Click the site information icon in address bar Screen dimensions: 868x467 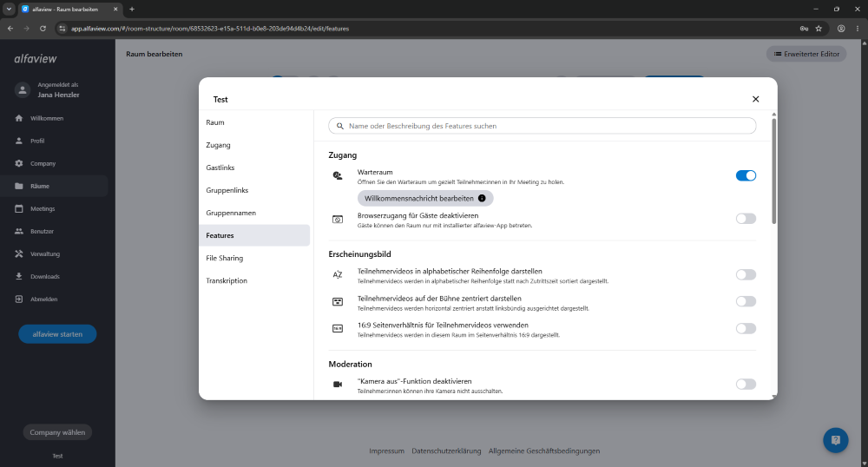coord(62,29)
